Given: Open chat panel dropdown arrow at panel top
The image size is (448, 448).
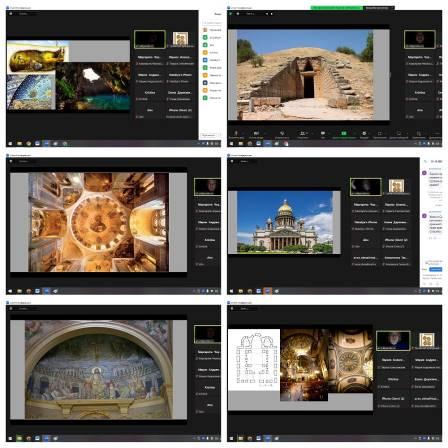Looking at the screenshot, I should click(x=426, y=161).
